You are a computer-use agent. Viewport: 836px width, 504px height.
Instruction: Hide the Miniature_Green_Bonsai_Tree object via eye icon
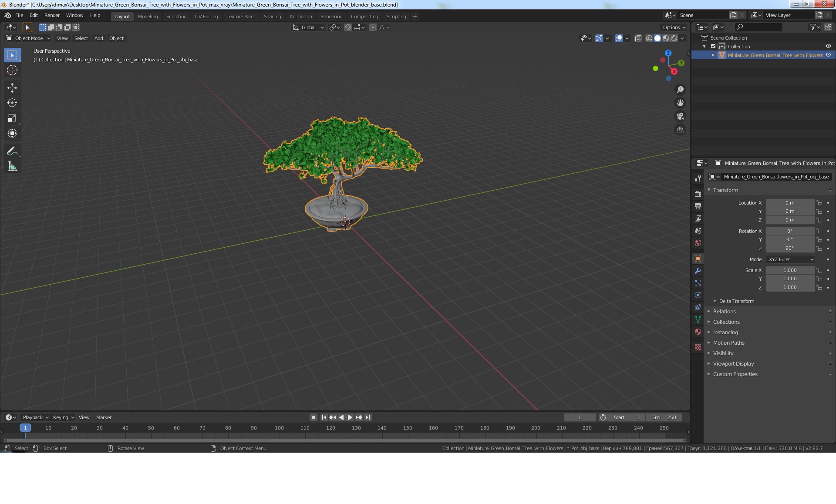click(x=828, y=55)
